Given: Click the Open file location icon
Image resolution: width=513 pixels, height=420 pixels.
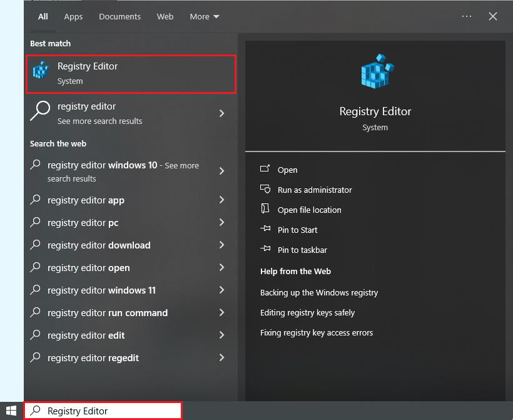Looking at the screenshot, I should click(265, 209).
